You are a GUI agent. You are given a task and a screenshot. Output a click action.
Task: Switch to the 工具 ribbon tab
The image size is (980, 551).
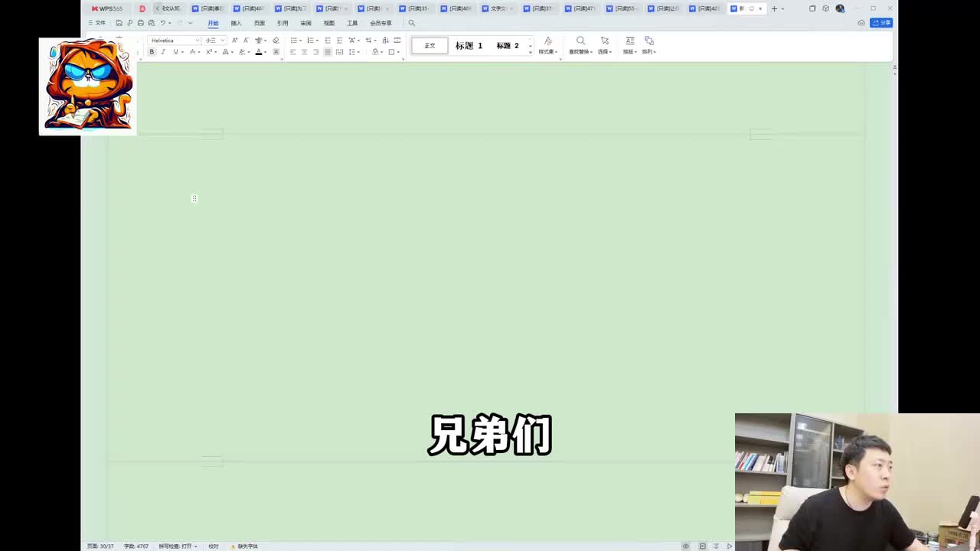point(352,23)
